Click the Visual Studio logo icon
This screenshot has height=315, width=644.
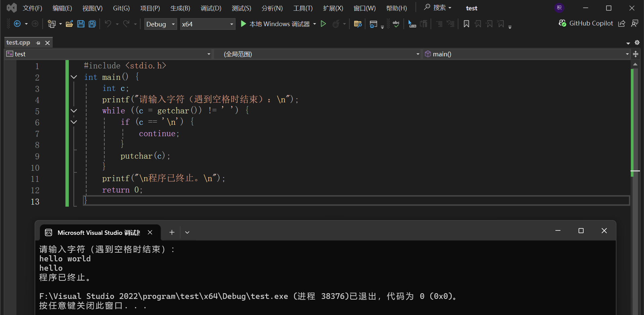pyautogui.click(x=12, y=8)
